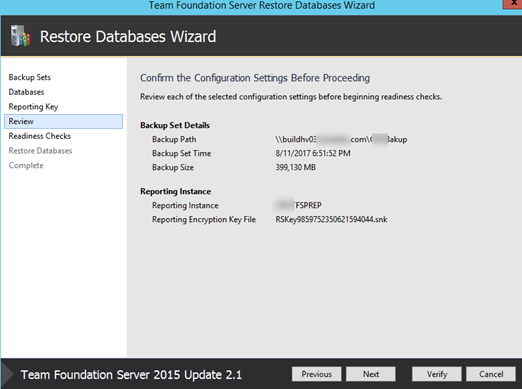Click the Backup Path label
Screen dimensions: 522x389
point(174,139)
